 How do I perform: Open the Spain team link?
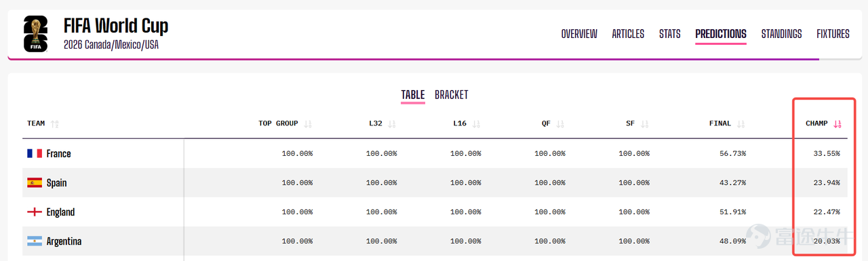tap(56, 183)
